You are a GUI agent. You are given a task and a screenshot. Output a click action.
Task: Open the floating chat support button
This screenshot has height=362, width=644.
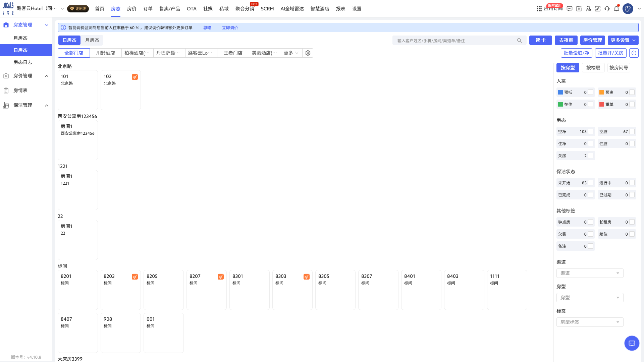pos(632,343)
